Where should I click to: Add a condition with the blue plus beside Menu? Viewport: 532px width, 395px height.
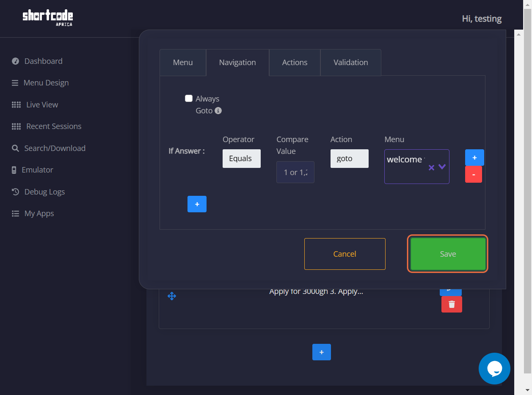(x=474, y=157)
